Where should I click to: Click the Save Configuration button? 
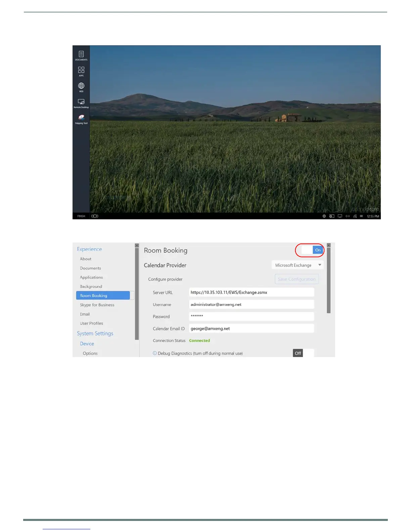297,279
